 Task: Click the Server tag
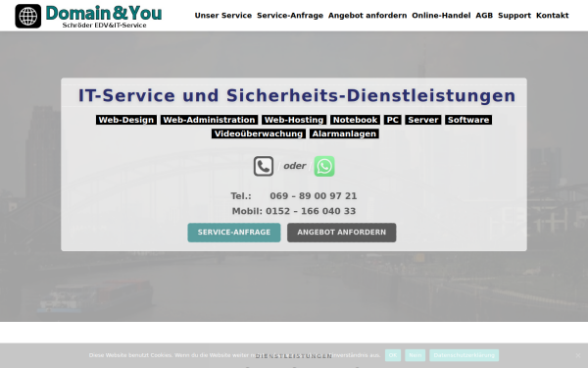tap(423, 120)
